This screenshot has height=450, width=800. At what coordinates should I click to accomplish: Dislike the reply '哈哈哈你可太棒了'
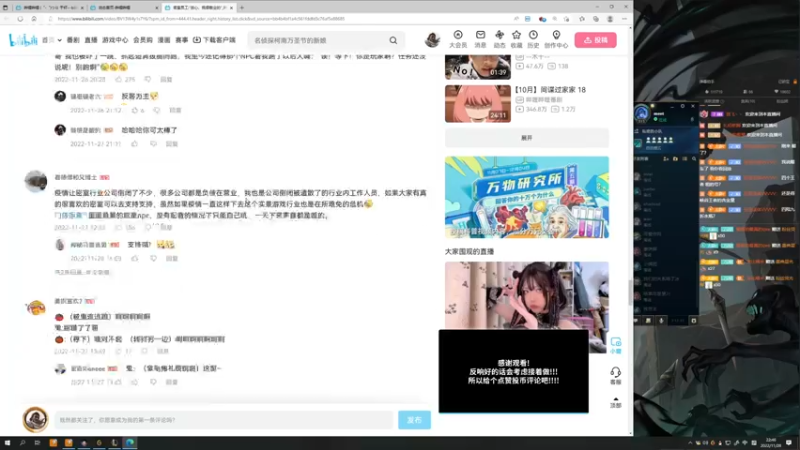[153, 144]
